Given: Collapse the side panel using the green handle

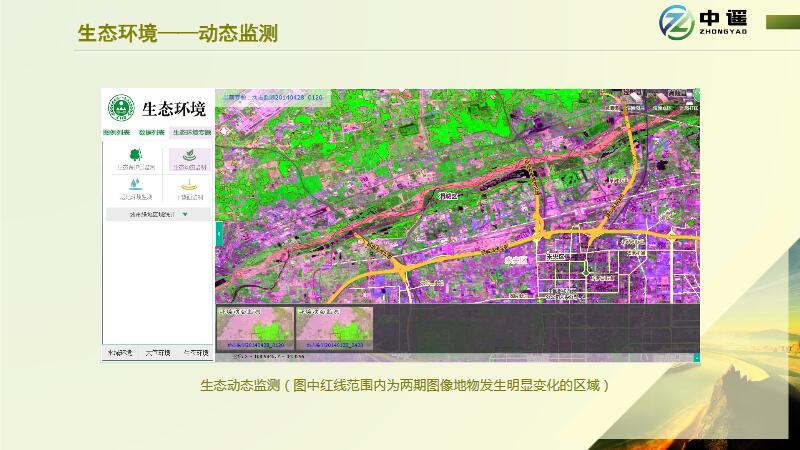Looking at the screenshot, I should pyautogui.click(x=218, y=234).
